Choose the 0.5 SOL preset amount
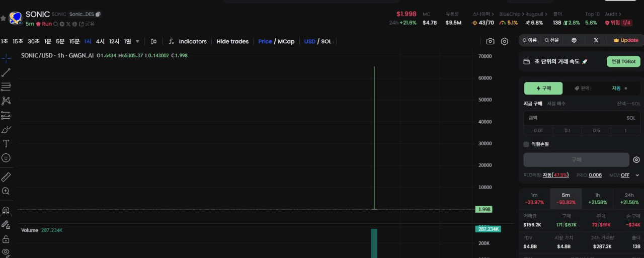 596,130
